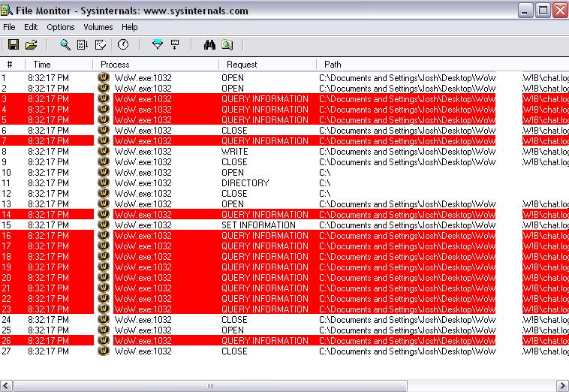Click the horizontal scrollbar left arrow
The height and width of the screenshot is (392, 569).
click(7, 385)
